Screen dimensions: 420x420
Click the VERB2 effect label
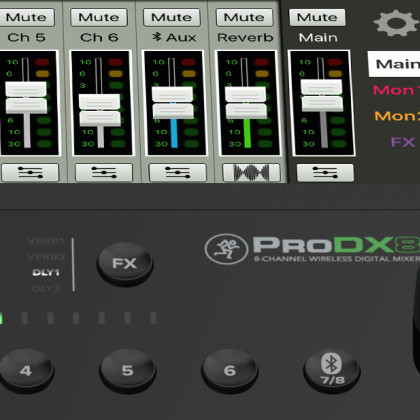(46, 257)
